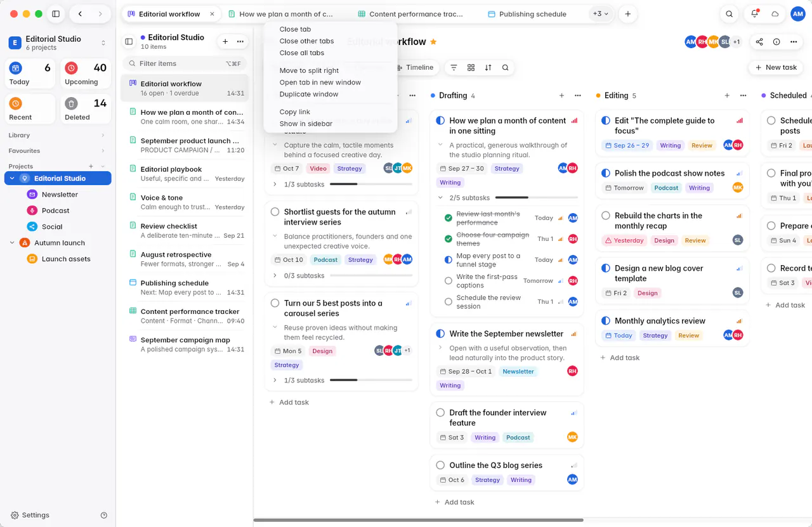This screenshot has height=527, width=812.
Task: Collapse the Autumn launch project
Action: (x=11, y=243)
